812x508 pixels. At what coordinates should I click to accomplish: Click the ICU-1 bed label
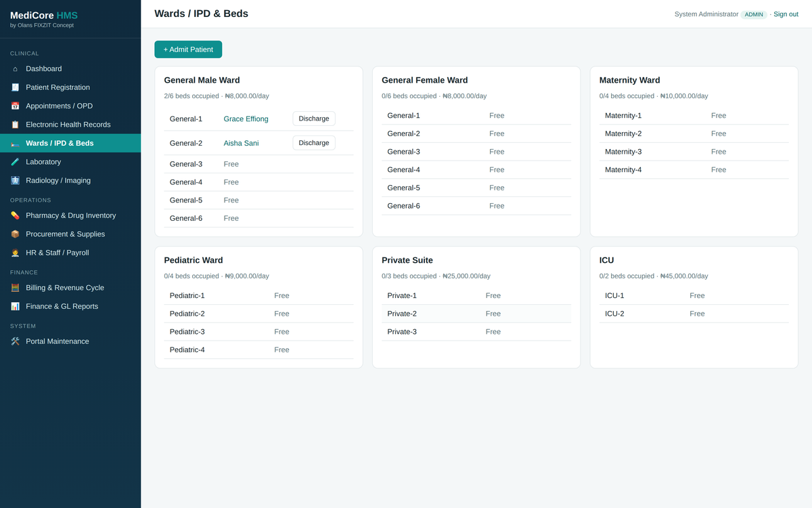point(614,296)
